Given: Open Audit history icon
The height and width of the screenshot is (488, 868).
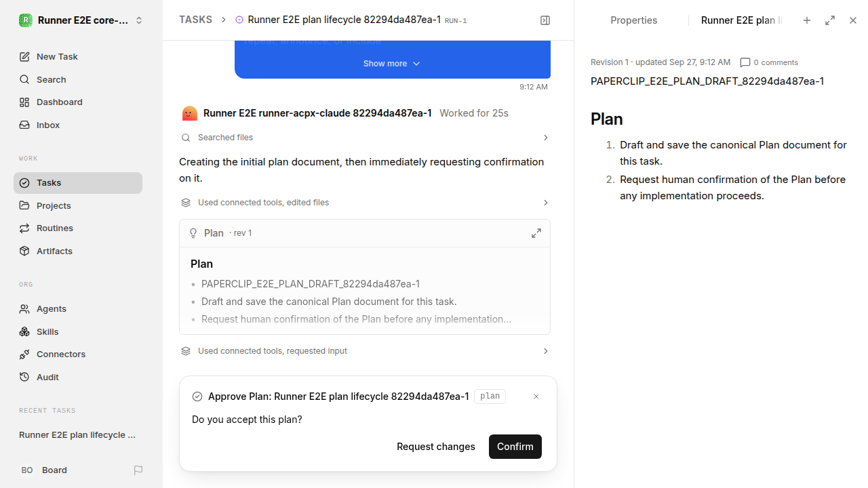Looking at the screenshot, I should (24, 377).
